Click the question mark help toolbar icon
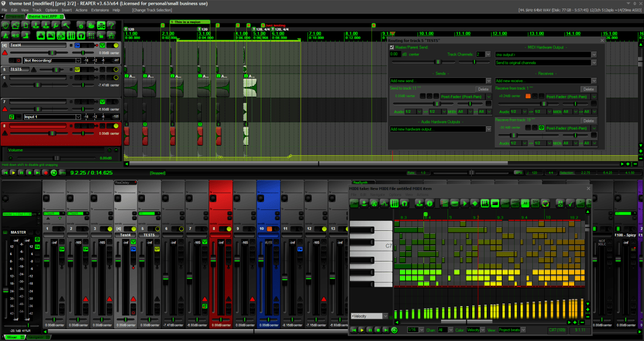This screenshot has height=341, width=644. (x=111, y=25)
